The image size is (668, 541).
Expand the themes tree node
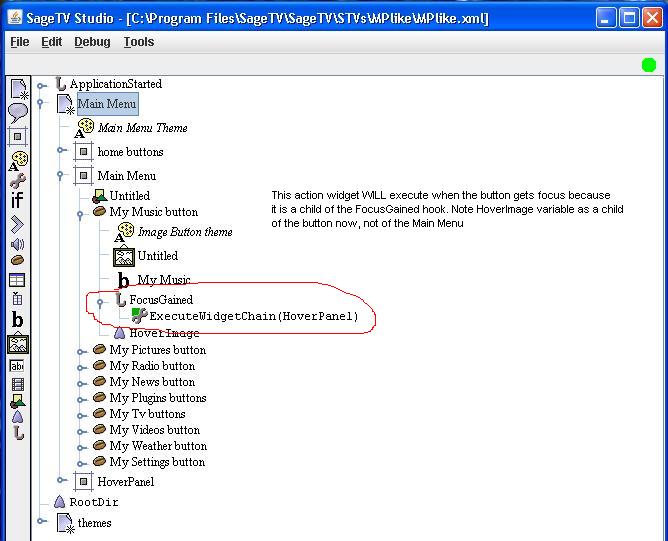(42, 521)
